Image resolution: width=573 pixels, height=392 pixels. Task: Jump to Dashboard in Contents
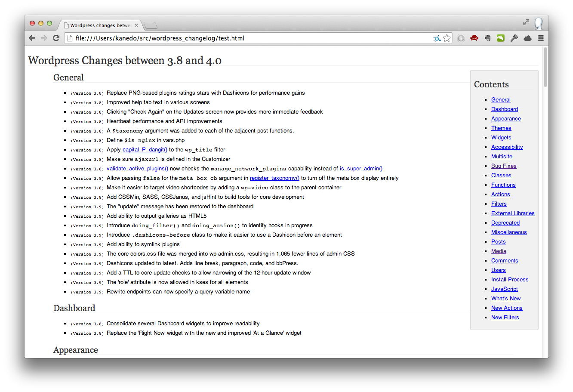point(505,109)
